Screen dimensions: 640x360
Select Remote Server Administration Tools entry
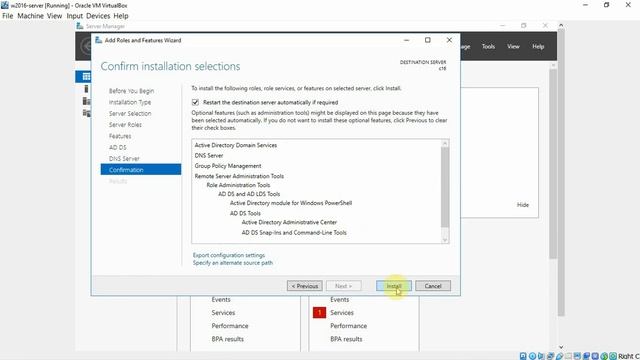click(239, 176)
